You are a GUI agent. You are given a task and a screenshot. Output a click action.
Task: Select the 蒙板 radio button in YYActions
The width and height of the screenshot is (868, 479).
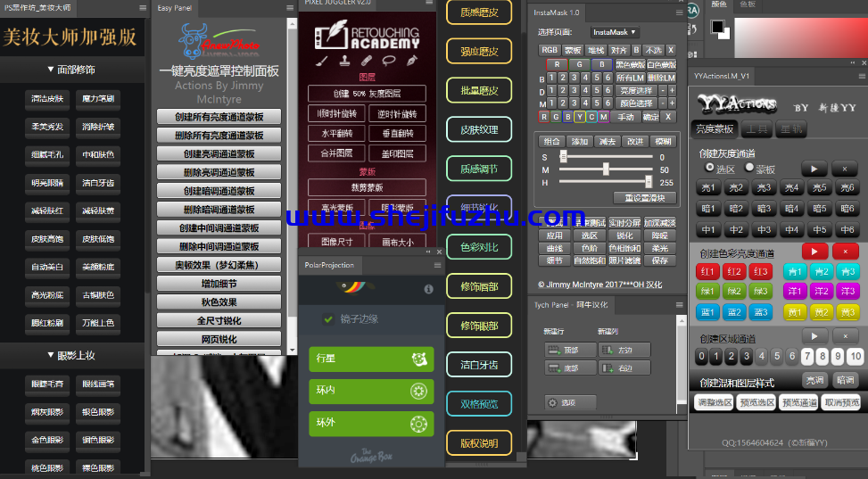click(749, 167)
